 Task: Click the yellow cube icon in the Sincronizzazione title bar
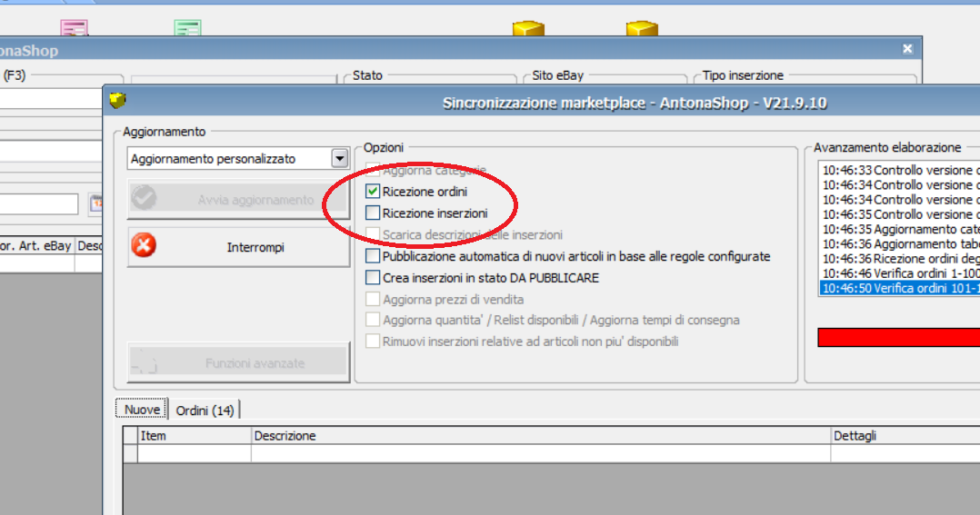click(x=117, y=100)
